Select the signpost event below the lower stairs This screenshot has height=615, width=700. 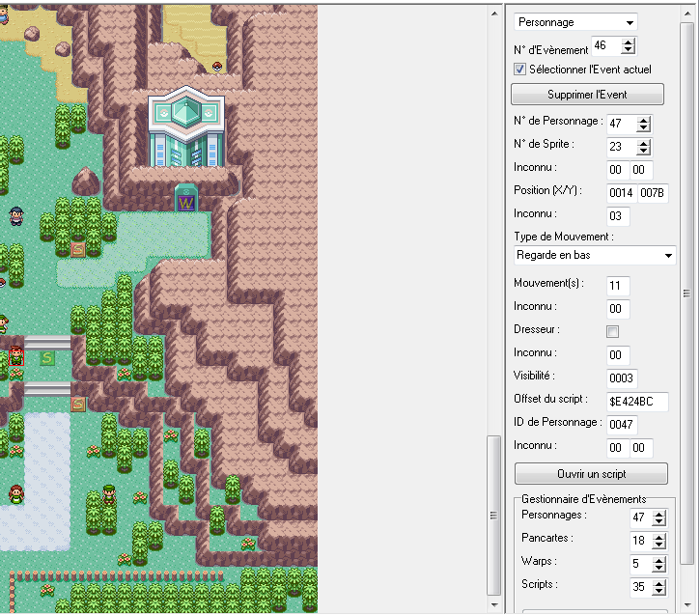click(78, 405)
